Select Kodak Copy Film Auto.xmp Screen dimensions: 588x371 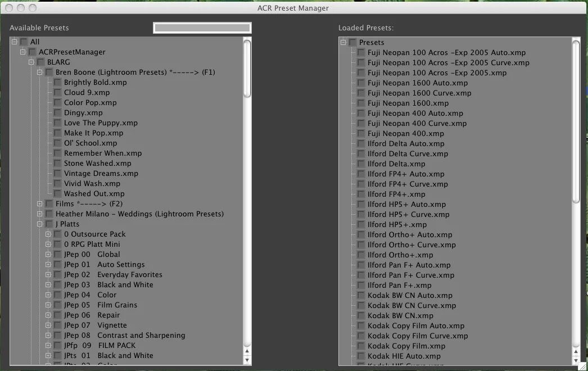[416, 326]
